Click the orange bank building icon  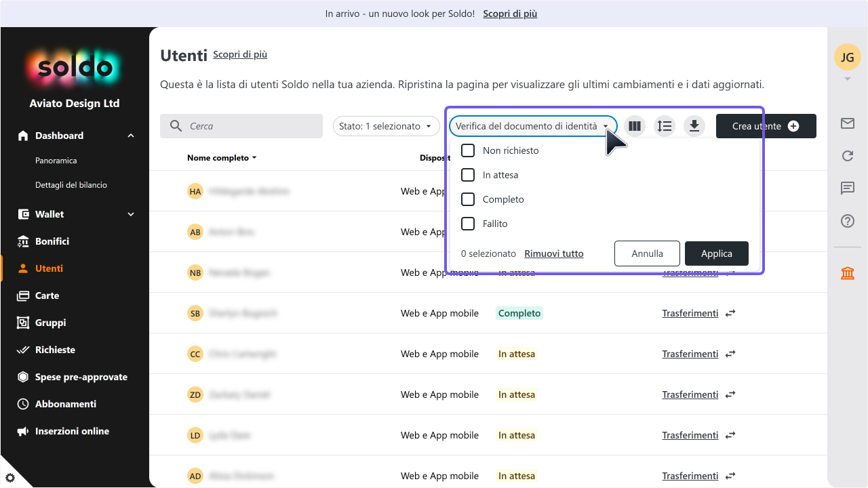(x=848, y=273)
